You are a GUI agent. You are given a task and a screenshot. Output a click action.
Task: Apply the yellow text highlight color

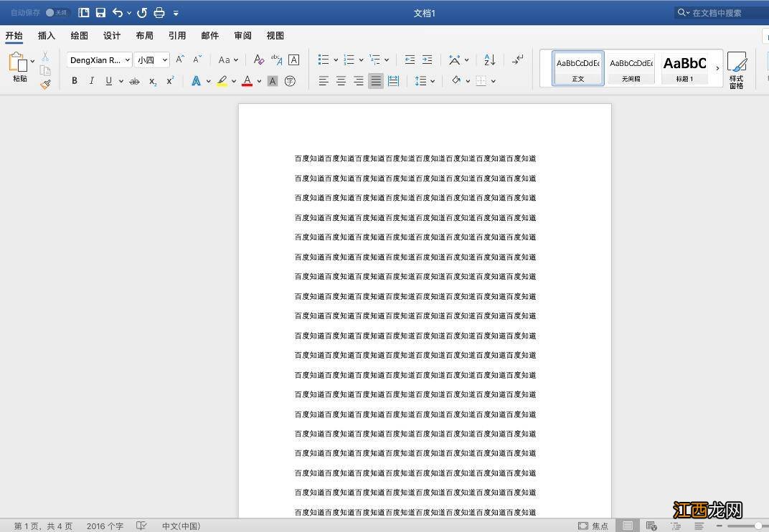pyautogui.click(x=222, y=81)
